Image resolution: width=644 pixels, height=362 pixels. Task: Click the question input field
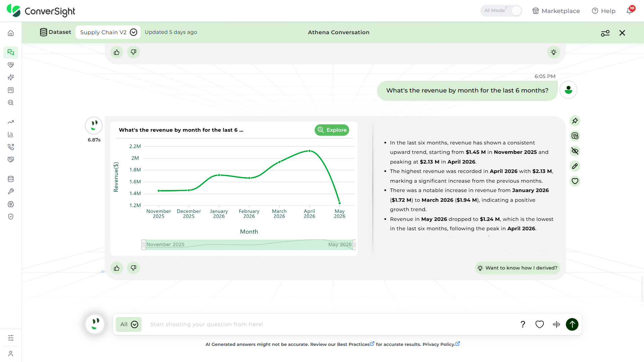coord(330,324)
